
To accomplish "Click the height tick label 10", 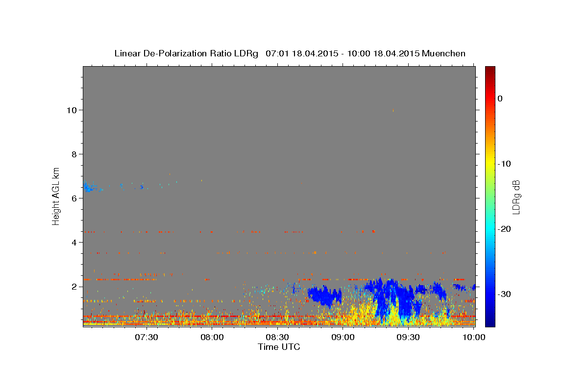I will [72, 110].
